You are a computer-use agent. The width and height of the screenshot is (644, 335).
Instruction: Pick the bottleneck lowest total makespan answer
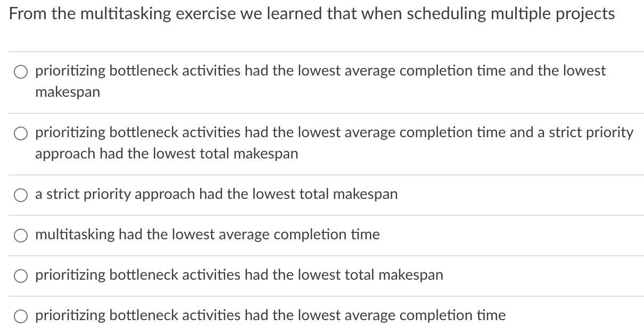[x=21, y=275]
